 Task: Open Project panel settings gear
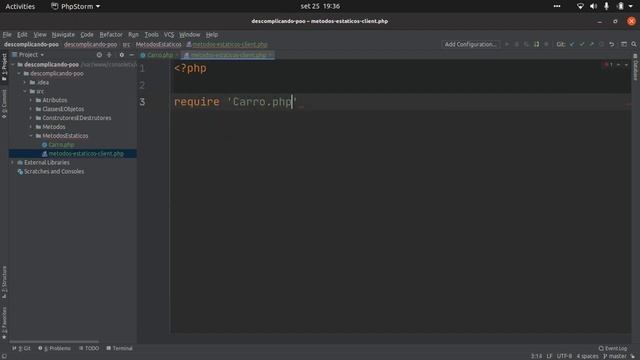122,55
